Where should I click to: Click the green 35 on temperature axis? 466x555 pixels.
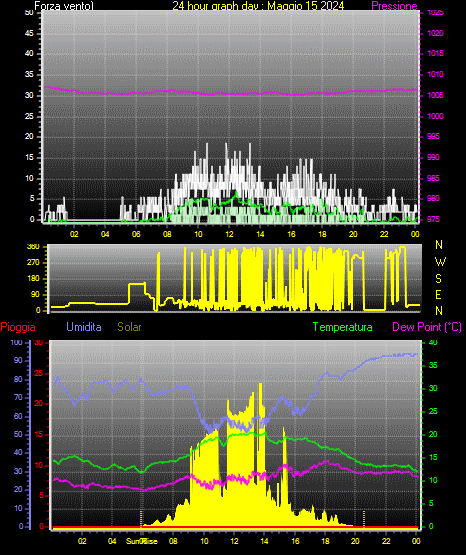(433, 365)
